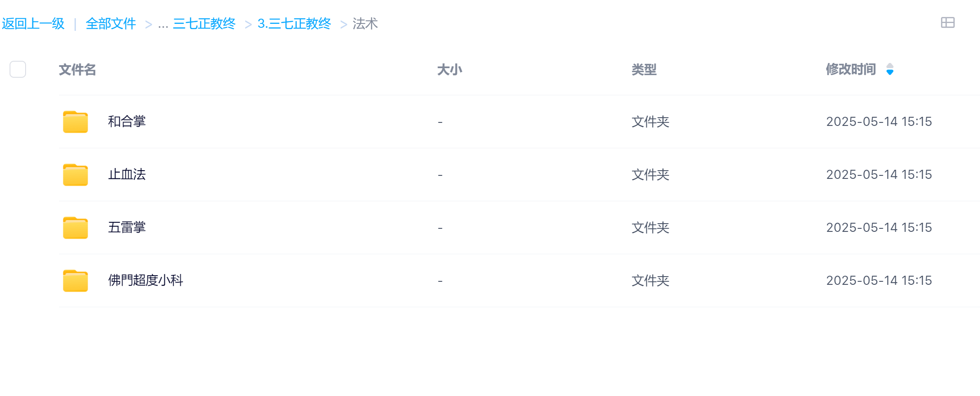Switch to grid view layout icon
The width and height of the screenshot is (980, 396).
947,23
